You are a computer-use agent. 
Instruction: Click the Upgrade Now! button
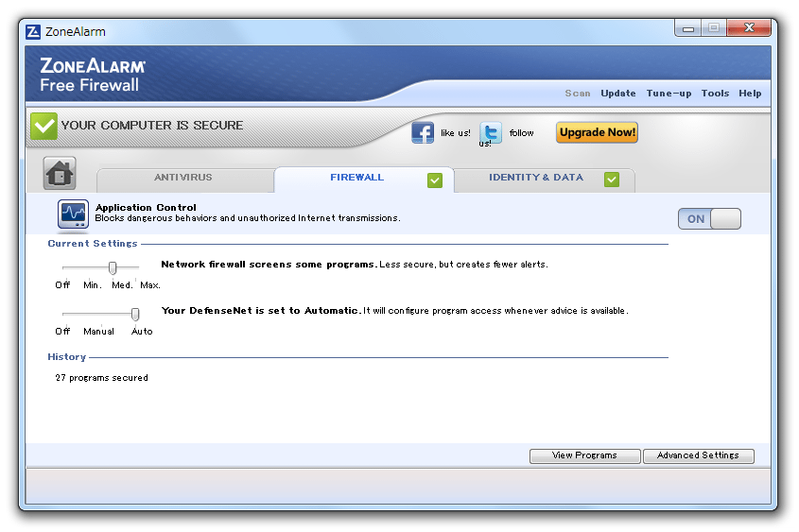coord(597,132)
